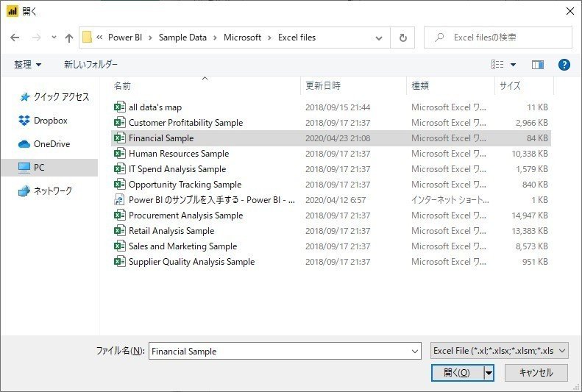Select Sales and Marketing Sample icon
Image resolution: width=582 pixels, height=392 pixels.
(x=119, y=246)
